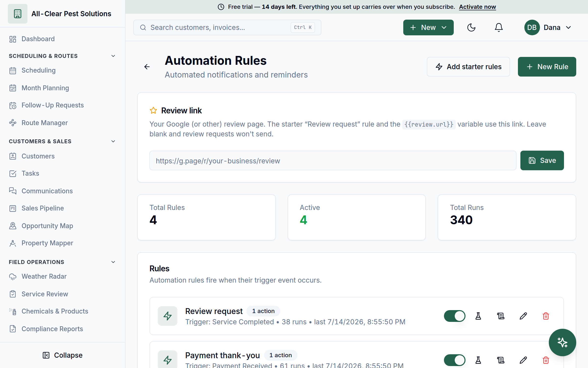Edit the Review request rule with the pencil
The image size is (588, 368).
pos(523,316)
